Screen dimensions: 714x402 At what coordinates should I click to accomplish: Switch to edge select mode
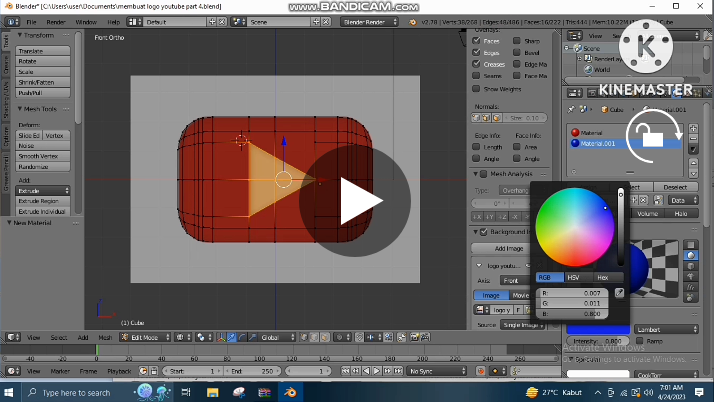coord(314,337)
